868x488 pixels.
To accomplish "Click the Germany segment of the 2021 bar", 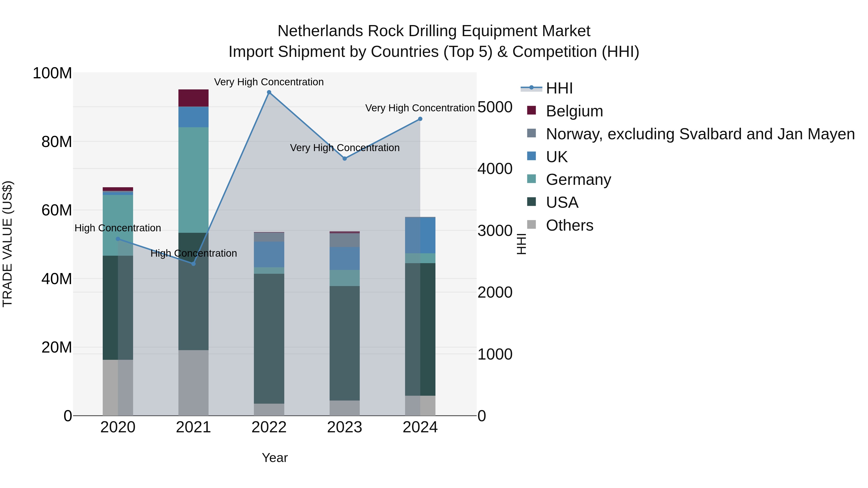I will click(193, 180).
